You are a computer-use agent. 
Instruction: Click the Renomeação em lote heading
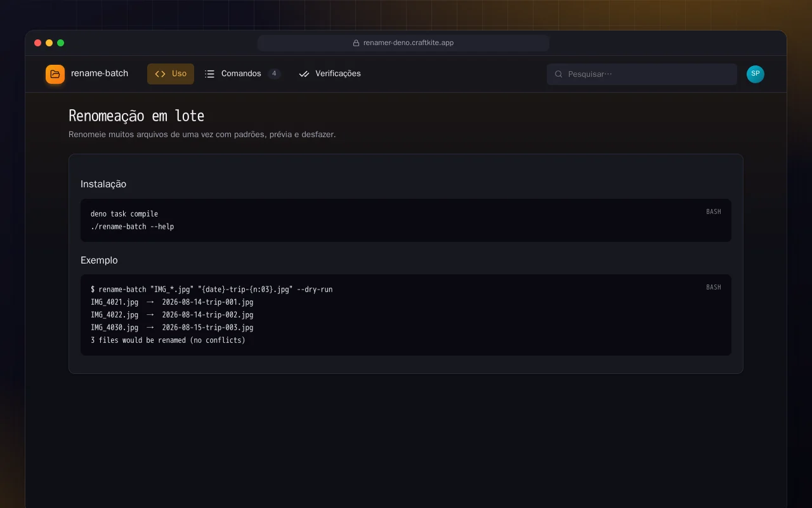tap(136, 116)
